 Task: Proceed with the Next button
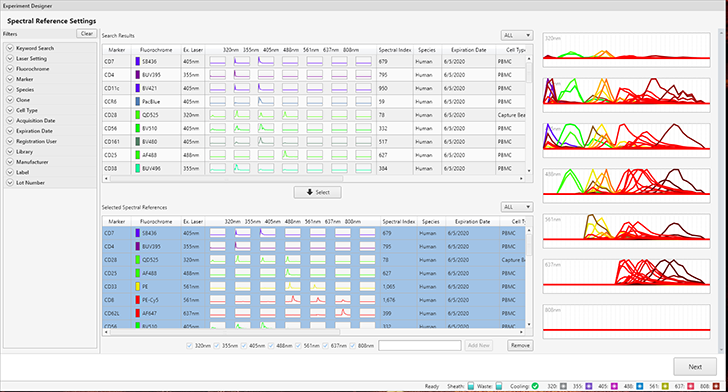[695, 367]
